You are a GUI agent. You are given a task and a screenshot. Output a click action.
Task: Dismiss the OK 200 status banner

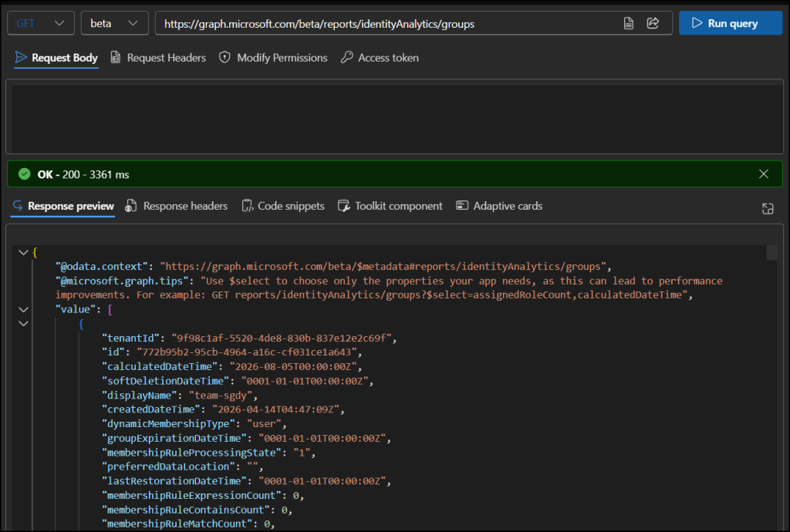(763, 174)
